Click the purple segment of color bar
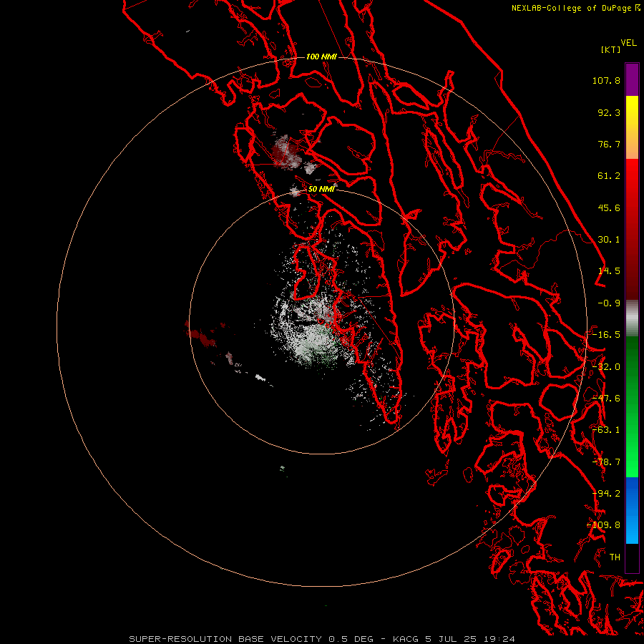 [x=632, y=79]
